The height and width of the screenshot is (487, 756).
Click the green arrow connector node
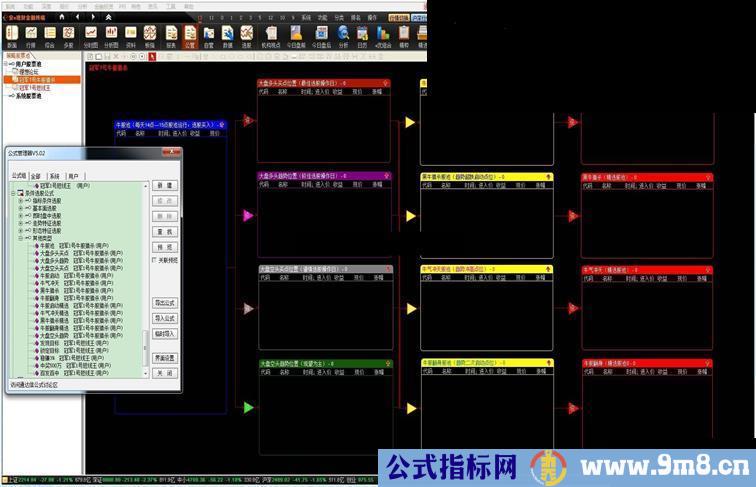coord(248,408)
